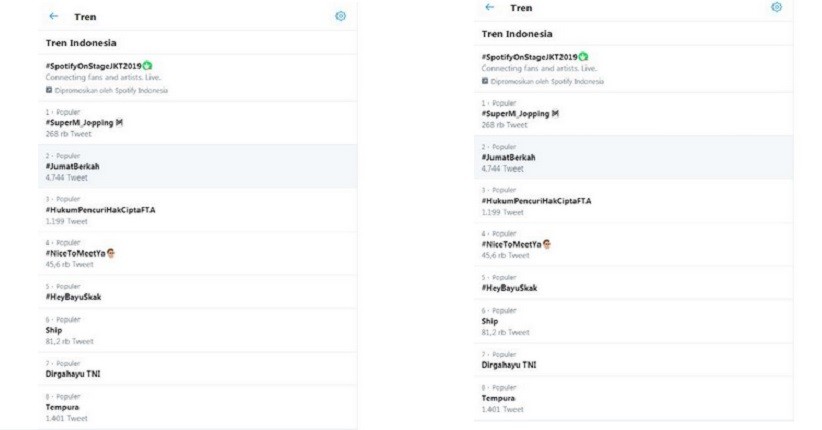Select #JumatBerkah trend in right panel
822x430 pixels.
coord(509,157)
